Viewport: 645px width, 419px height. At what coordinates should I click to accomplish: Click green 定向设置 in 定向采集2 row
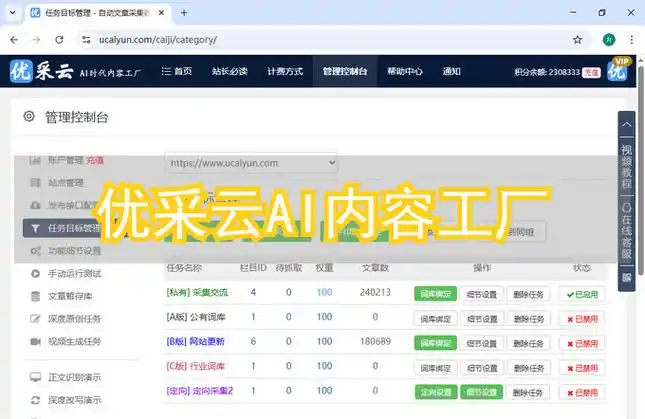click(x=435, y=392)
